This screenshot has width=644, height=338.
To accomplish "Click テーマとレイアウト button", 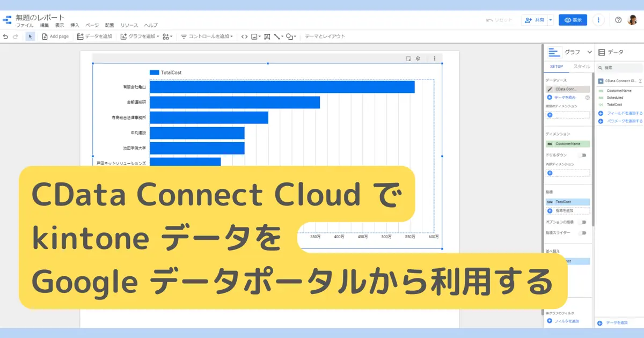I will [x=325, y=36].
